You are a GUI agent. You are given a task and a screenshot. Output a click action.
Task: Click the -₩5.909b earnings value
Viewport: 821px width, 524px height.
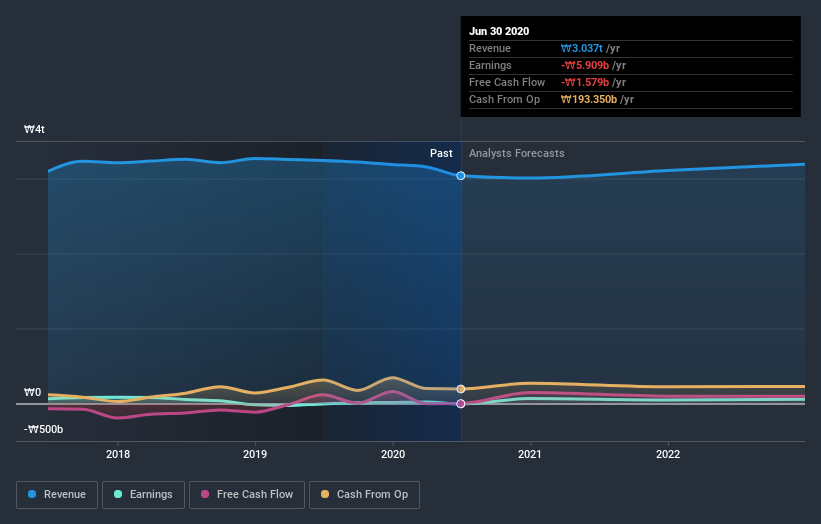click(585, 65)
